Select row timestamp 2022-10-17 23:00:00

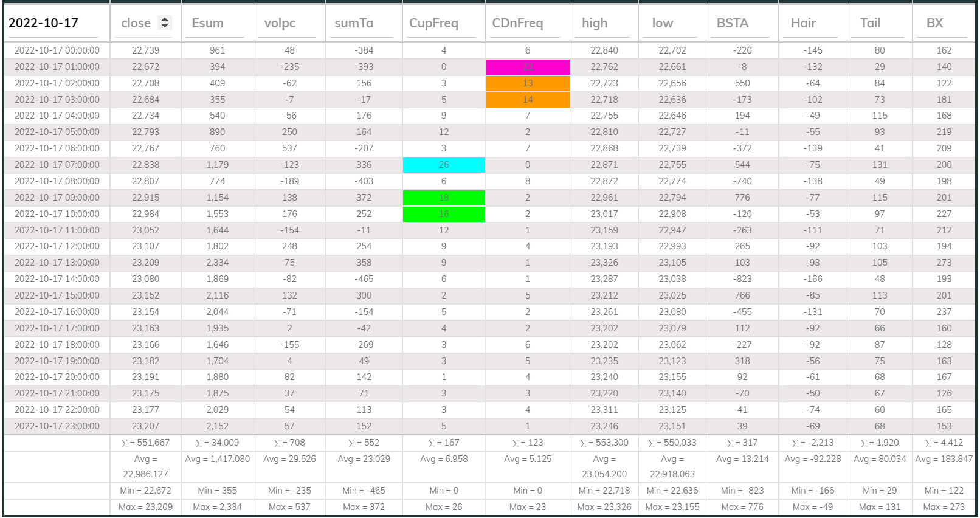(57, 426)
